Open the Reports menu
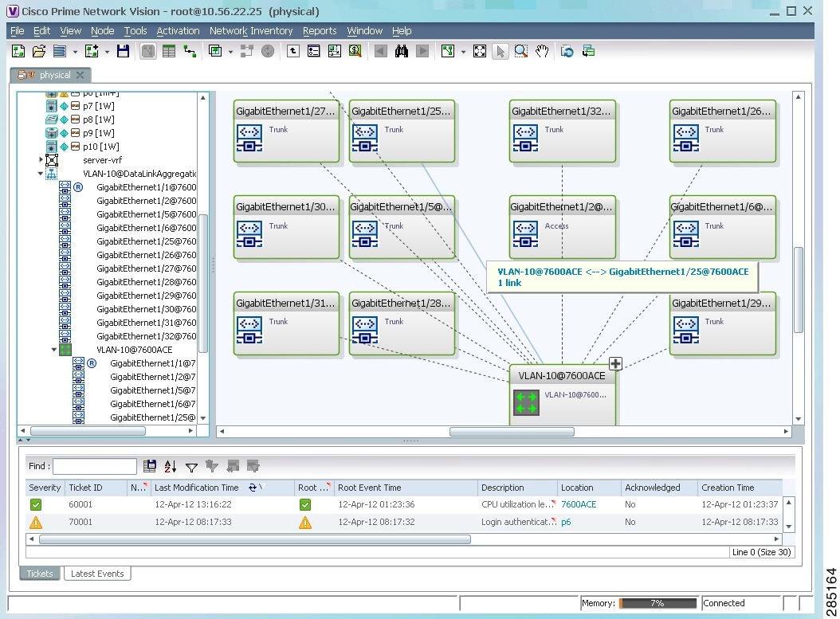840x619 pixels. point(320,31)
